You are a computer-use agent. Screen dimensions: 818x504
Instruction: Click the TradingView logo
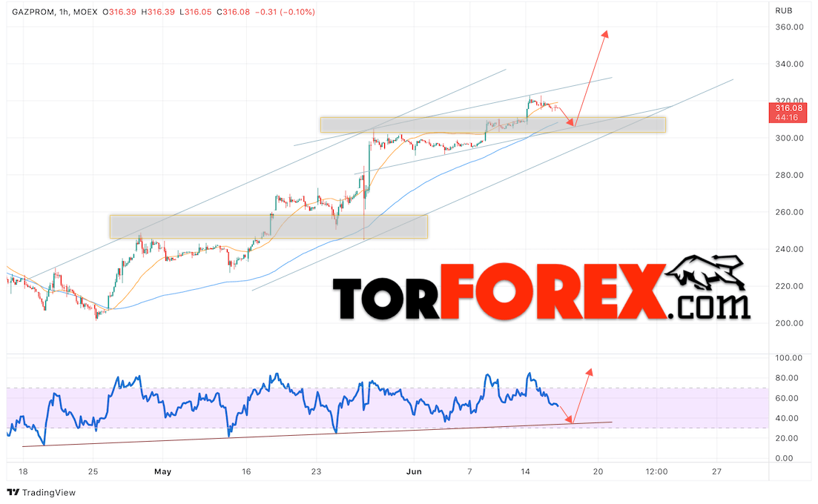42,493
